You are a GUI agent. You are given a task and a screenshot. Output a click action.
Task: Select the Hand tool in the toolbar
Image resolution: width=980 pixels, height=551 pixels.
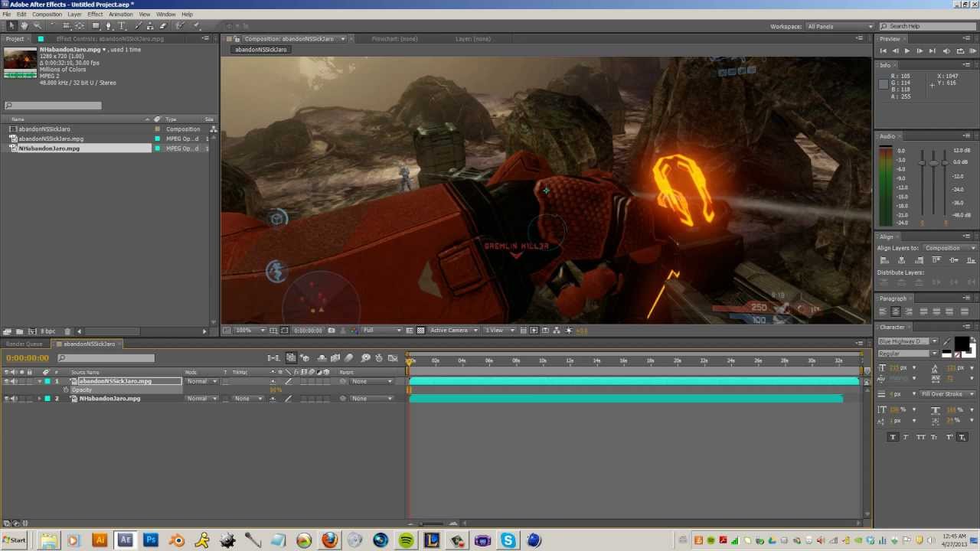(x=24, y=26)
